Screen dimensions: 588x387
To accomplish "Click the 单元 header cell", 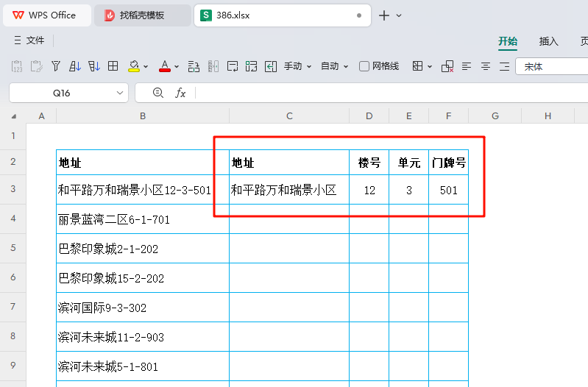I will (408, 163).
